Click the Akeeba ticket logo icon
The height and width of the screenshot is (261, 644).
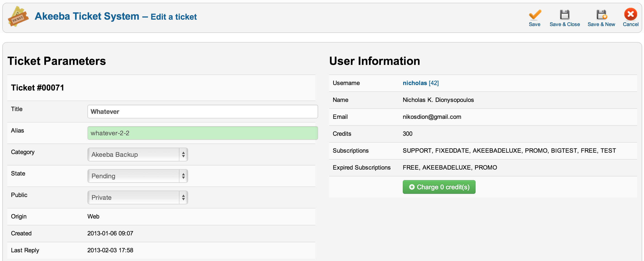click(x=18, y=16)
